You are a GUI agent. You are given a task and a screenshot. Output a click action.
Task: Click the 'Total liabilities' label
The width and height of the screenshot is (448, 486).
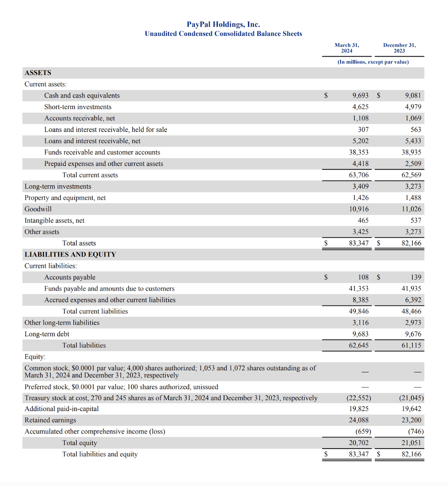tap(84, 345)
